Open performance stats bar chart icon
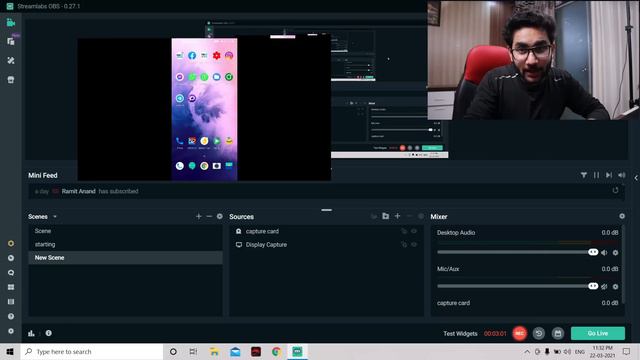Screen dimensions: 640x360 coord(31,333)
